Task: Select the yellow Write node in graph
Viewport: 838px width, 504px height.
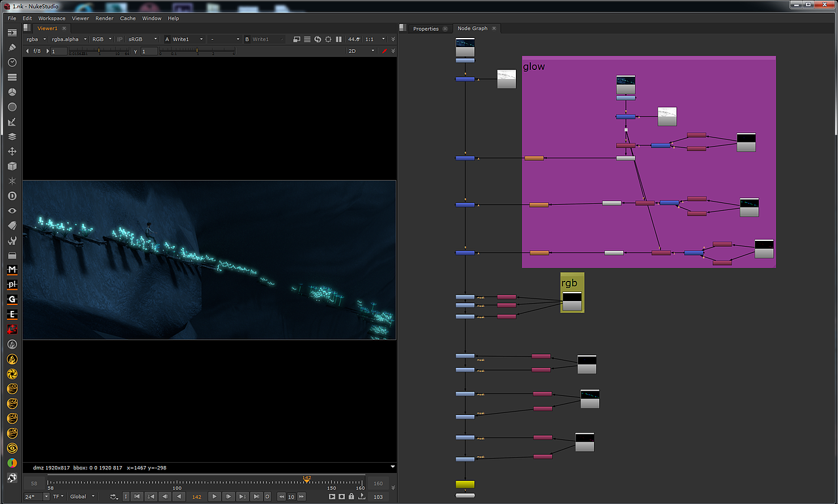Action: (x=465, y=484)
